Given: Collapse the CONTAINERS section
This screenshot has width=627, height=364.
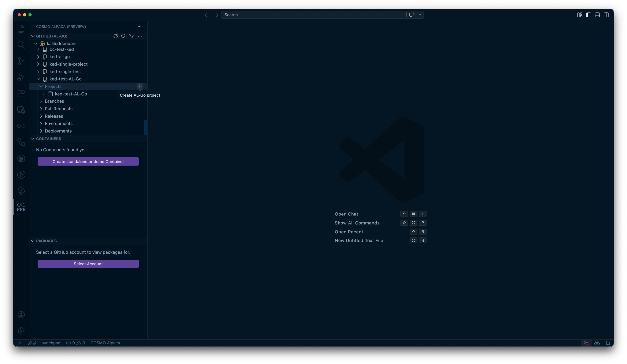Looking at the screenshot, I should (33, 139).
